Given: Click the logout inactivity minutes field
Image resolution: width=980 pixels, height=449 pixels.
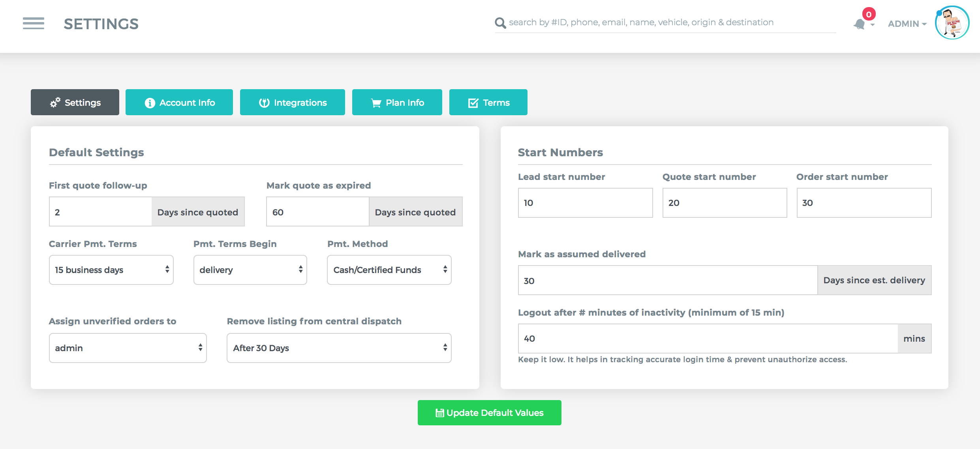Looking at the screenshot, I should pos(708,339).
